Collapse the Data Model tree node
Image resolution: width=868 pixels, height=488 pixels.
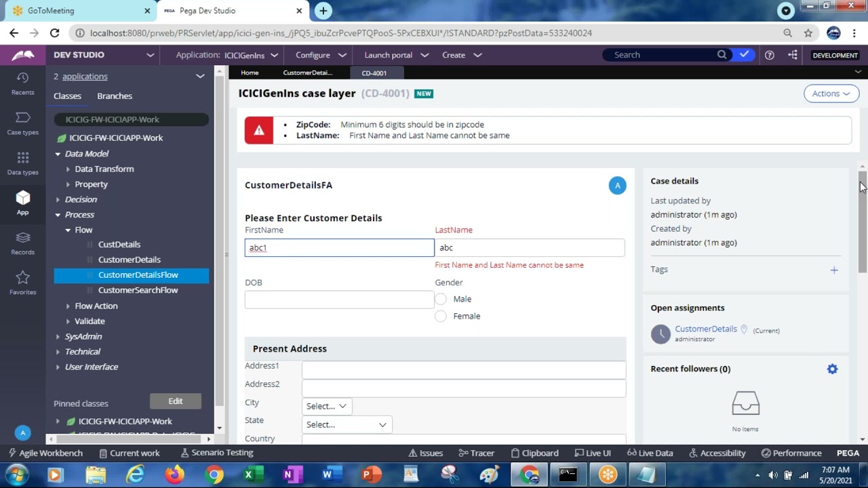pos(58,154)
